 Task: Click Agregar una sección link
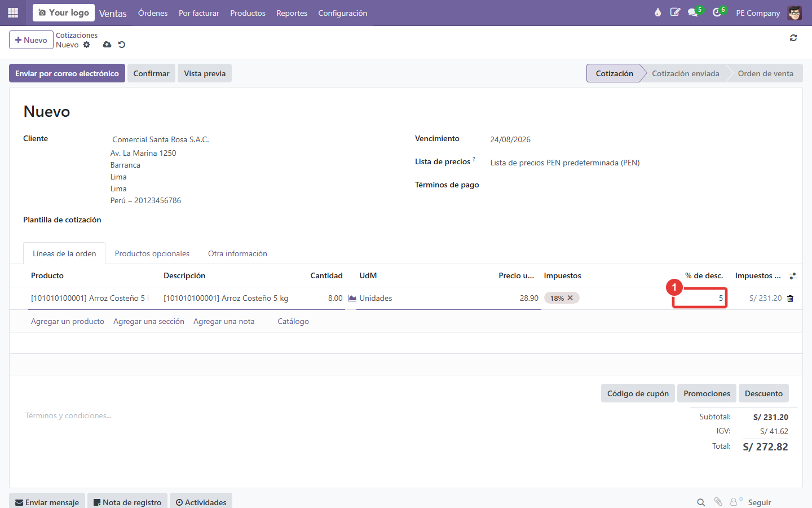click(149, 321)
